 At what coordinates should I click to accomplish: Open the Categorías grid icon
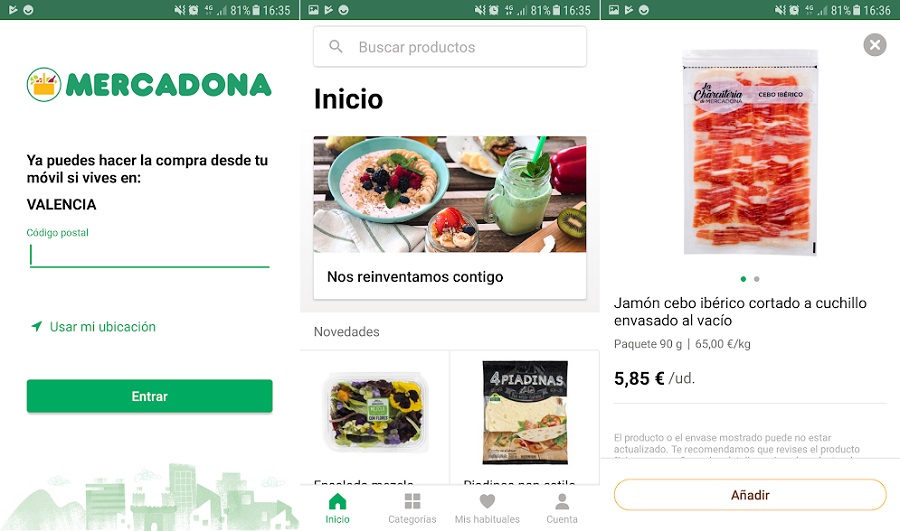412,501
